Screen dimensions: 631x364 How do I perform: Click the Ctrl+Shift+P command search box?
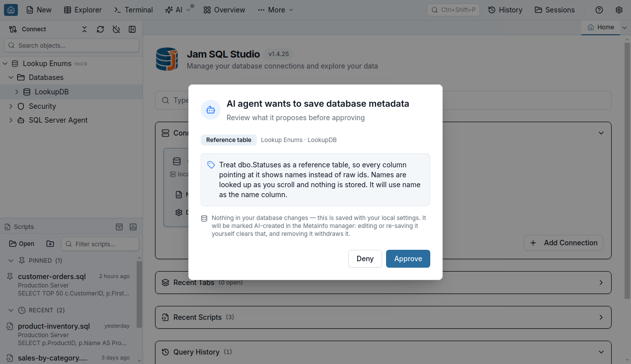[x=453, y=10]
